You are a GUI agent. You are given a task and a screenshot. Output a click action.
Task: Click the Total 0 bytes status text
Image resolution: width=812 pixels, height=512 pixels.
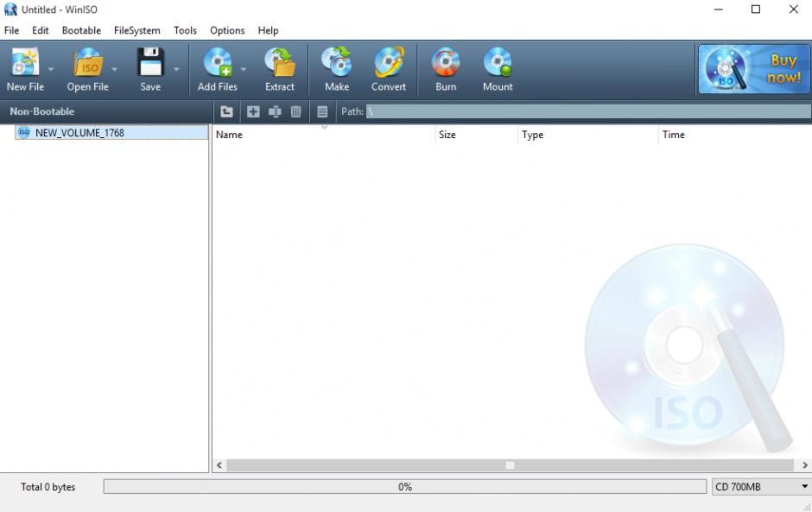coord(48,487)
